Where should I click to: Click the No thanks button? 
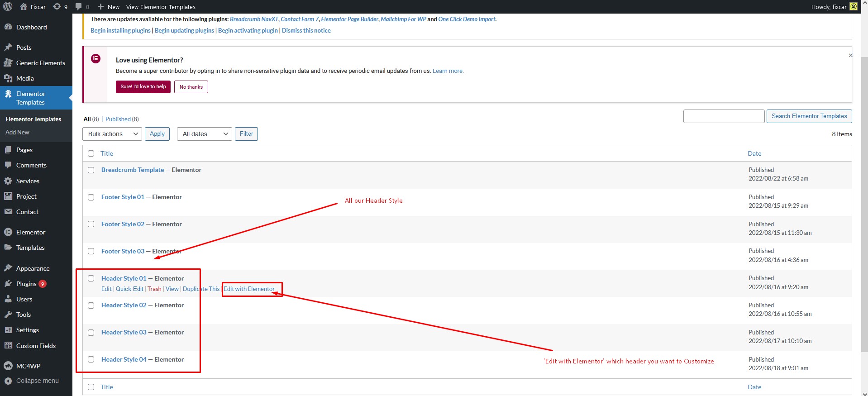[x=191, y=87]
